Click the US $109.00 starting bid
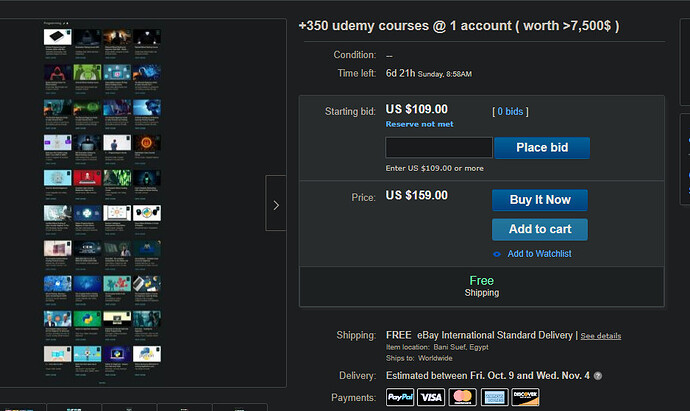 tap(417, 109)
